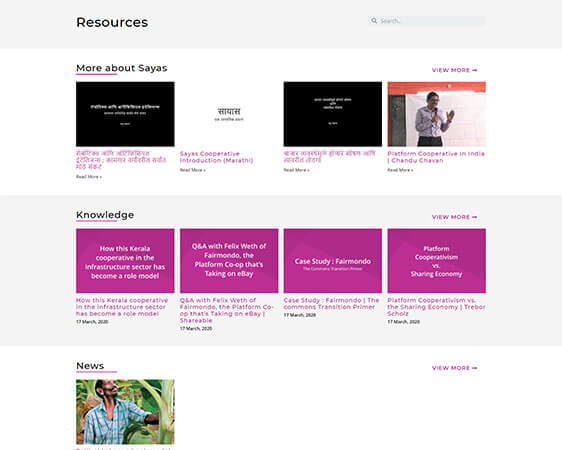Open View More in News section

(x=454, y=368)
